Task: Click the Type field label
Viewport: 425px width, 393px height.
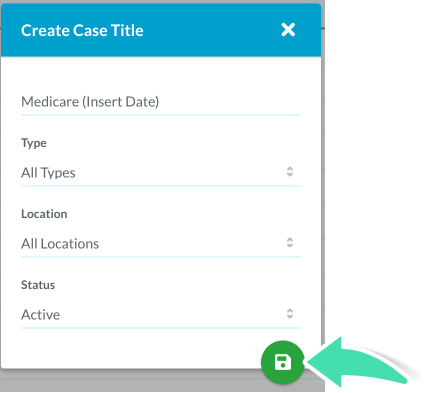Action: [x=34, y=143]
